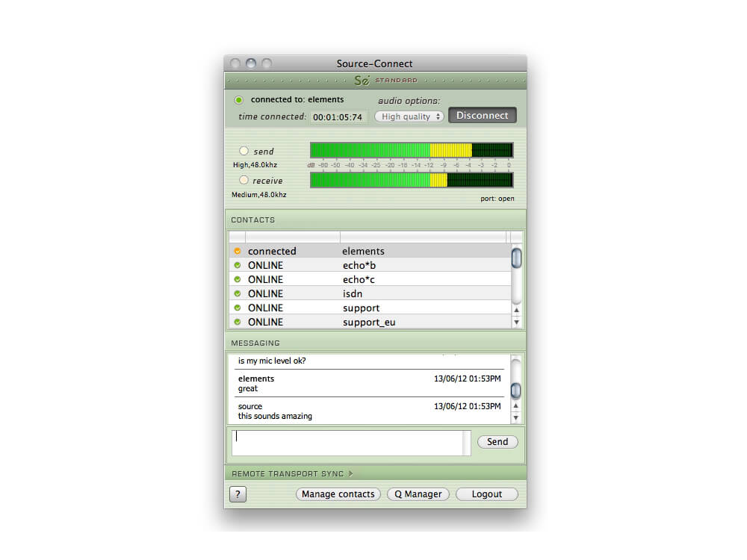The height and width of the screenshot is (560, 747).
Task: Click green online icon for echo*b
Action: point(238,265)
